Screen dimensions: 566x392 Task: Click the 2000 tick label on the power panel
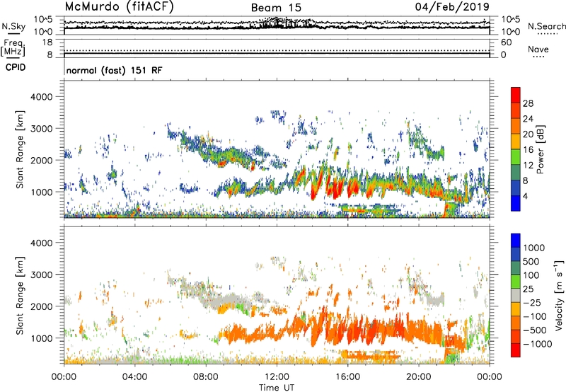point(41,161)
